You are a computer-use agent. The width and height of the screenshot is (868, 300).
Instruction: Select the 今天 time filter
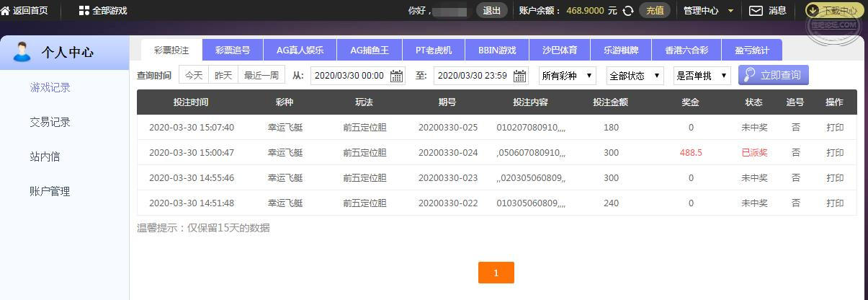pos(194,75)
